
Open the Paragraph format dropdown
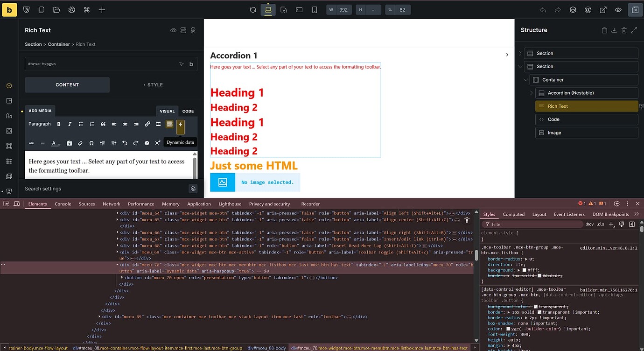point(40,124)
